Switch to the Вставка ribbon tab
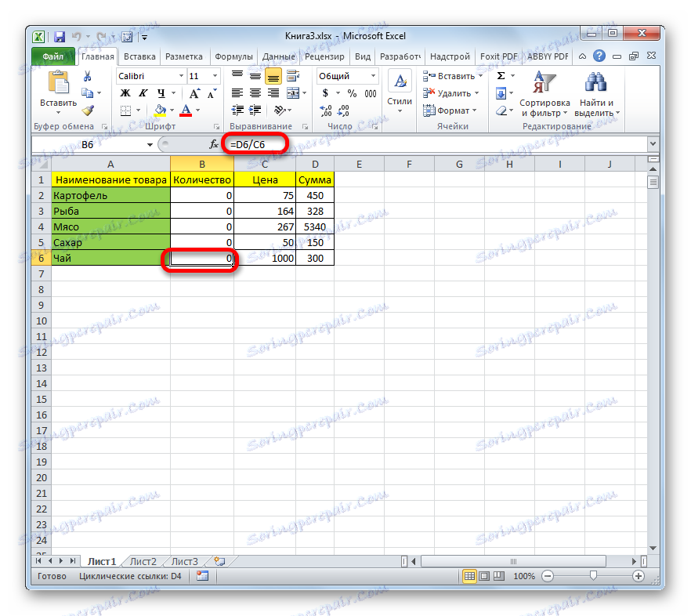Image resolution: width=691 pixels, height=616 pixels. click(x=139, y=56)
